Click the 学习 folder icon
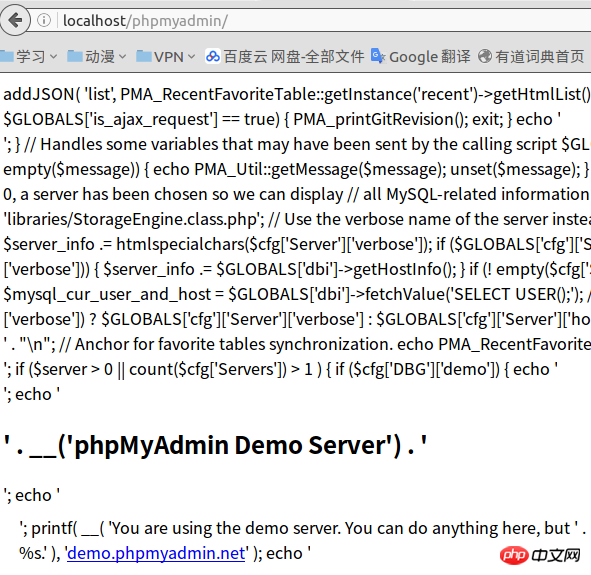Screen dimensions: 591x575 7,57
